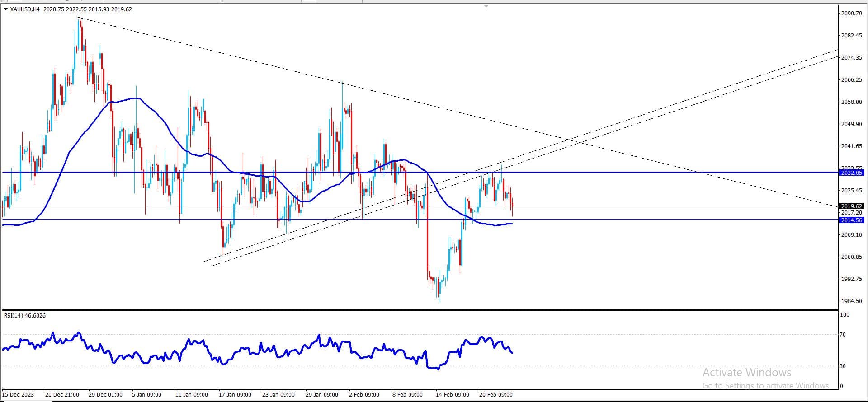Click the RSI 30 level marker
Image resolution: width=868 pixels, height=402 pixels.
(x=843, y=366)
